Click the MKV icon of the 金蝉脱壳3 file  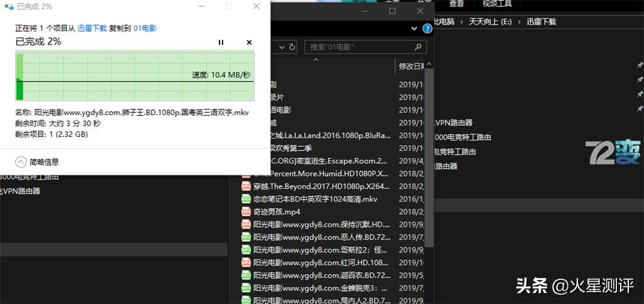point(246,288)
